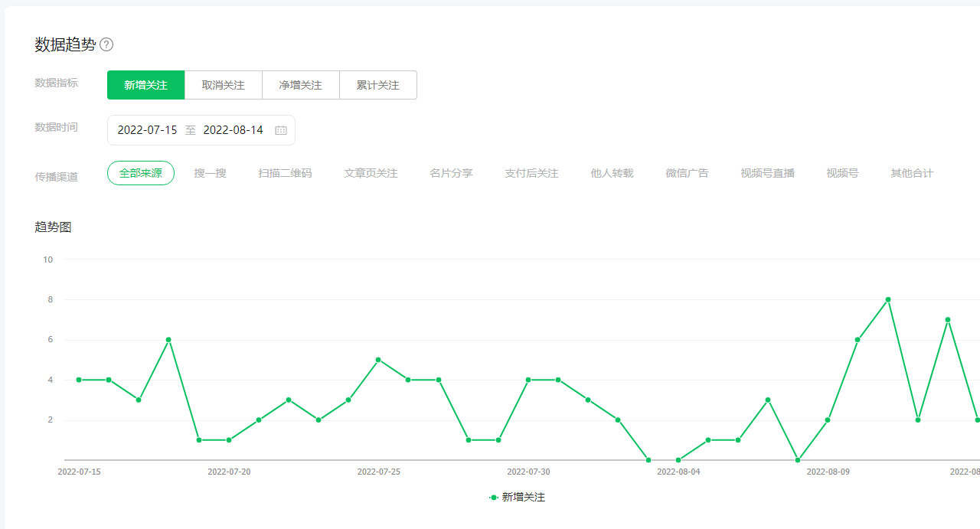
Task: Select the zero data point above 2022-08-04
Action: [x=678, y=460]
